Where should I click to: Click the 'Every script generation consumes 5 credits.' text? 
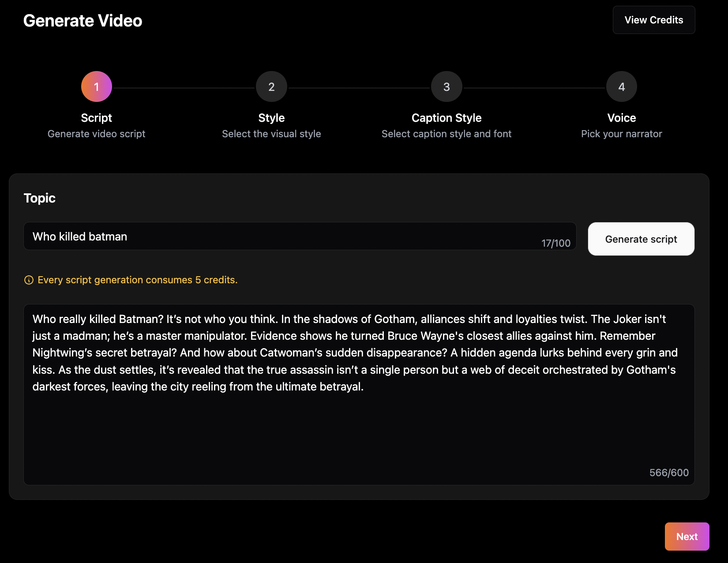(138, 280)
